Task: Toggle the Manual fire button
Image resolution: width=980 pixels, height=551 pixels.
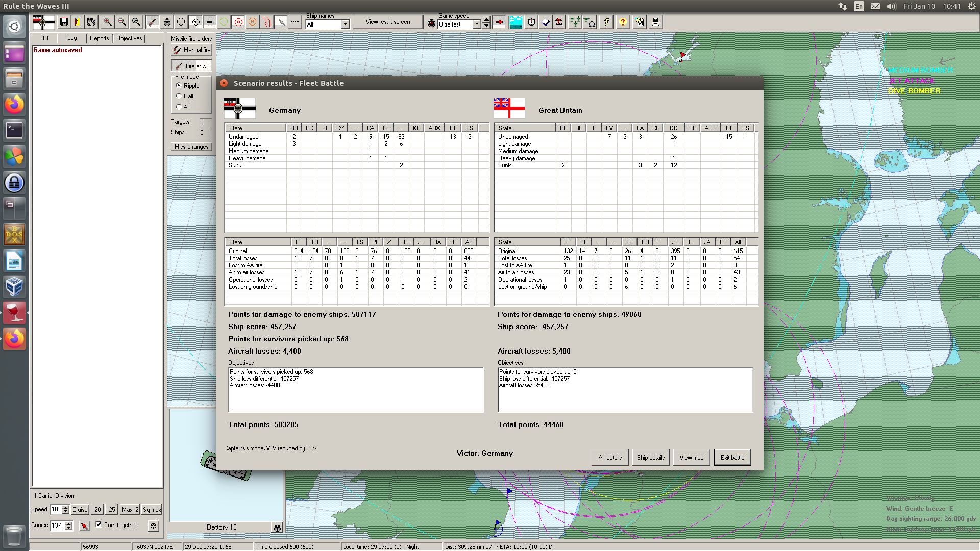Action: pyautogui.click(x=191, y=50)
